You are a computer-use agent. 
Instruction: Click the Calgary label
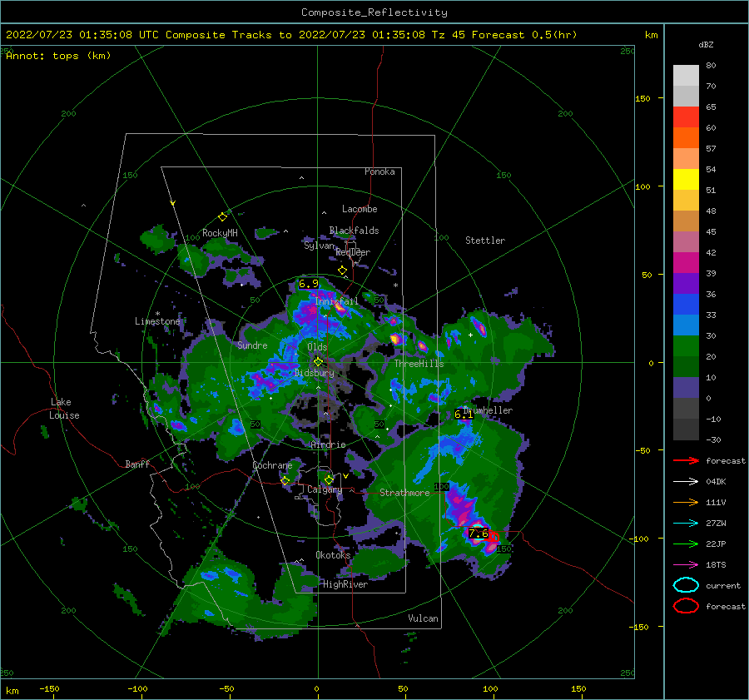[325, 489]
